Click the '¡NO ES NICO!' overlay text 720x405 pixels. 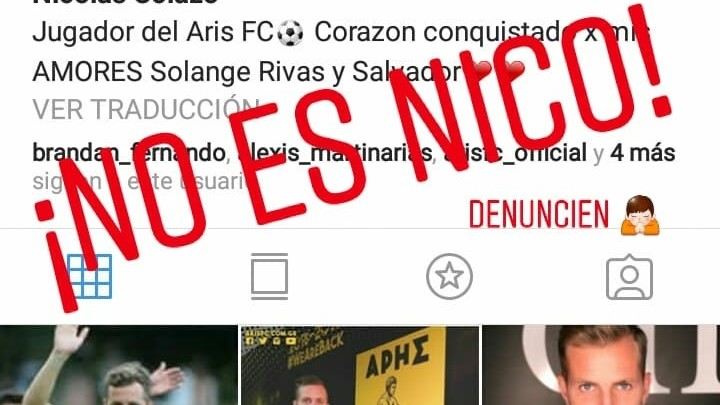(x=354, y=156)
